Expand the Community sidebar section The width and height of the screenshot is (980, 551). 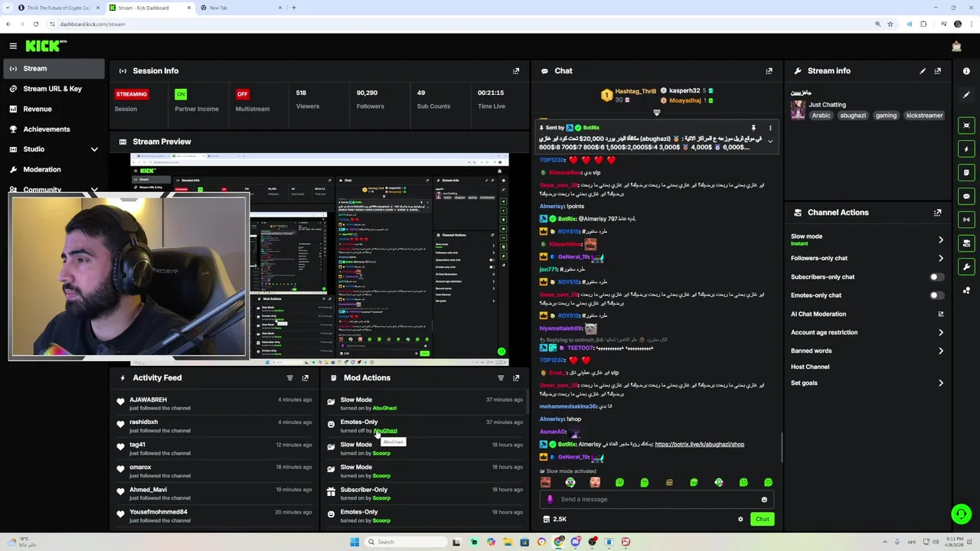94,190
